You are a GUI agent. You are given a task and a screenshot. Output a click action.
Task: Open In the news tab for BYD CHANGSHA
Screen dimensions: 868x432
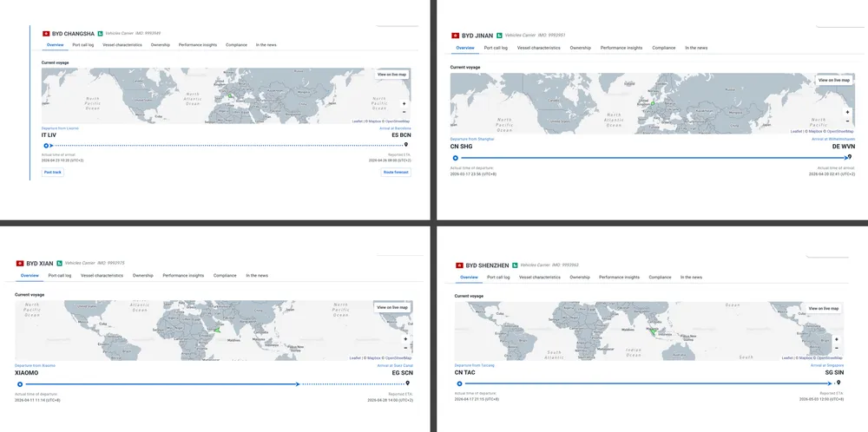pyautogui.click(x=266, y=44)
